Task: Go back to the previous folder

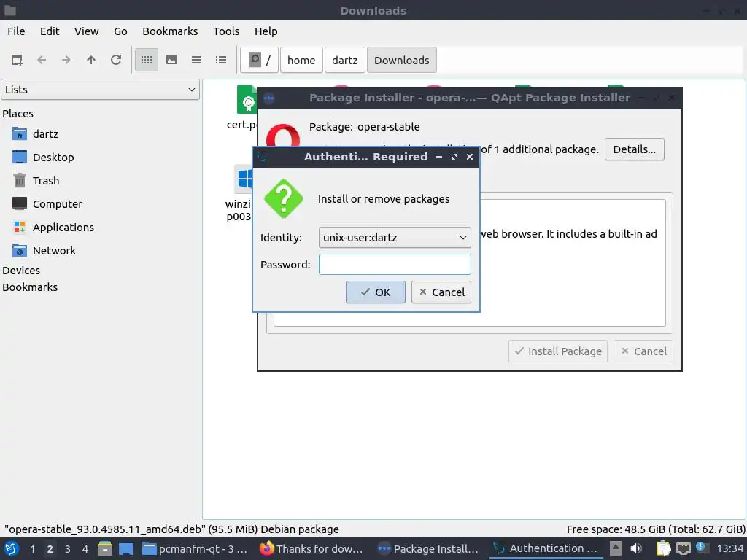Action: coord(42,60)
